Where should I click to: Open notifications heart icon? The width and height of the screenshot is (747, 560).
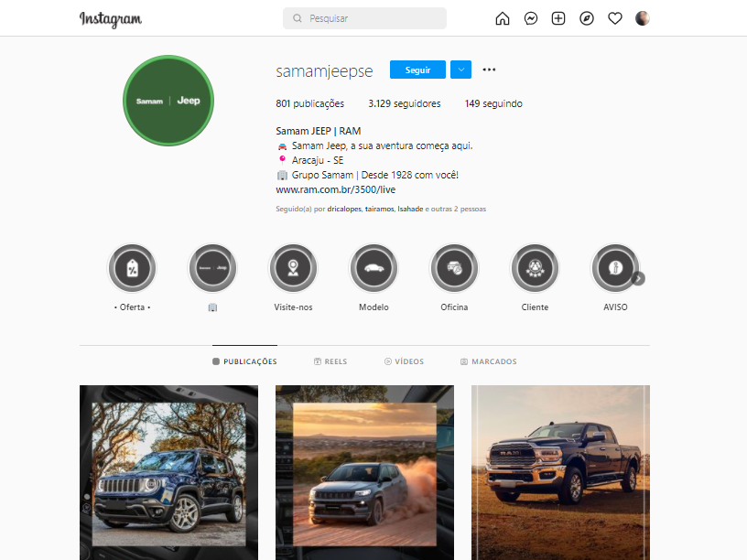click(615, 18)
